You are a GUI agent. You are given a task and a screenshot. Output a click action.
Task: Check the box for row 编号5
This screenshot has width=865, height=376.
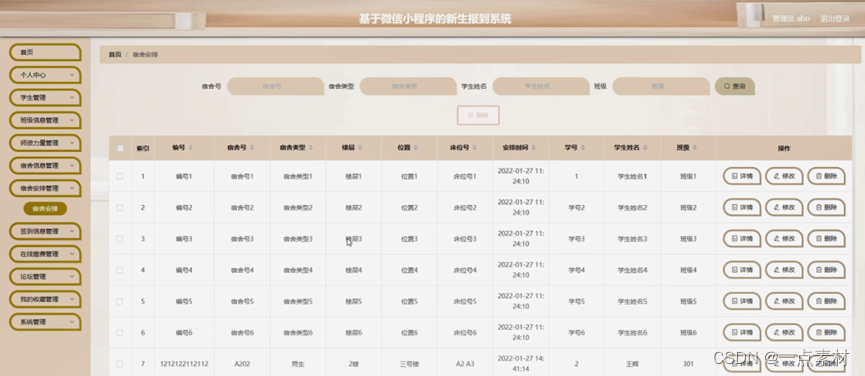[x=120, y=302]
